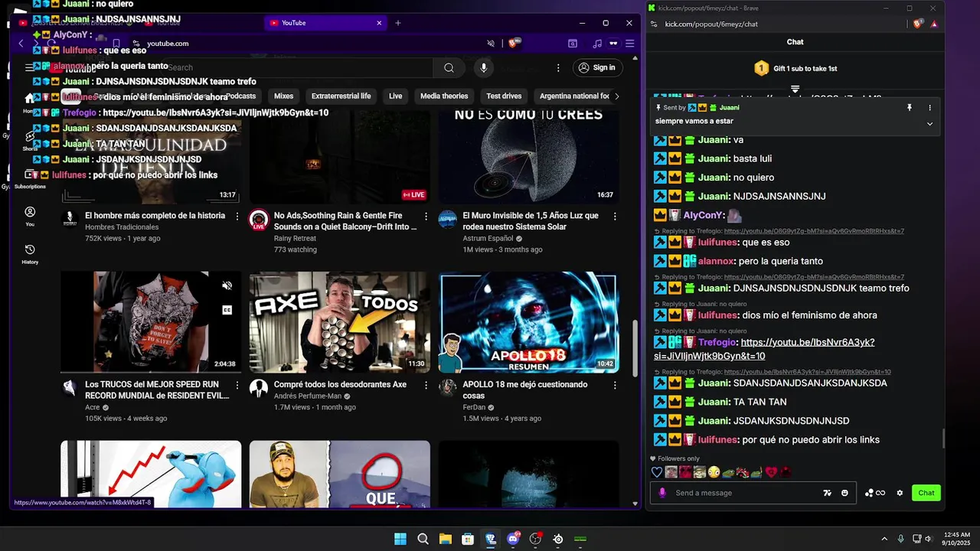980x551 pixels.
Task: Open Brave playlist music note icon
Action: pyautogui.click(x=597, y=44)
